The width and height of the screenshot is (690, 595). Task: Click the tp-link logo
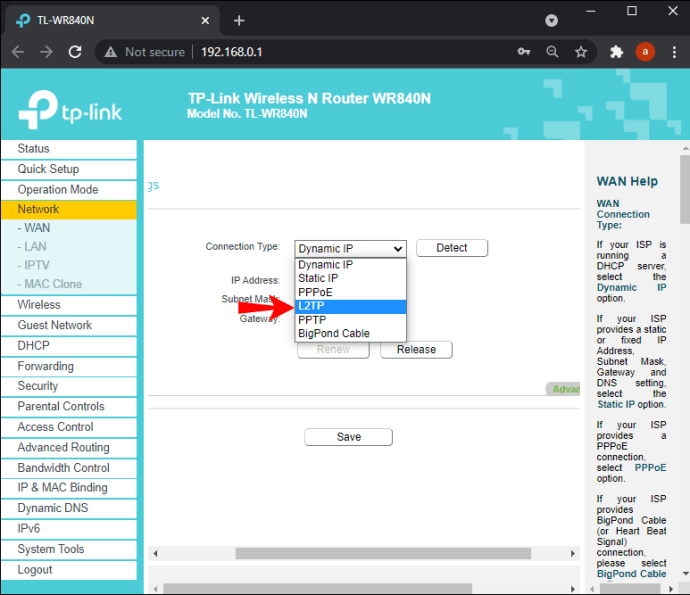pos(70,109)
